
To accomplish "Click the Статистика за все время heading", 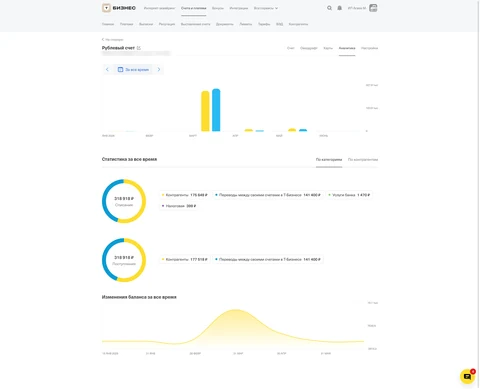I will 129,159.
